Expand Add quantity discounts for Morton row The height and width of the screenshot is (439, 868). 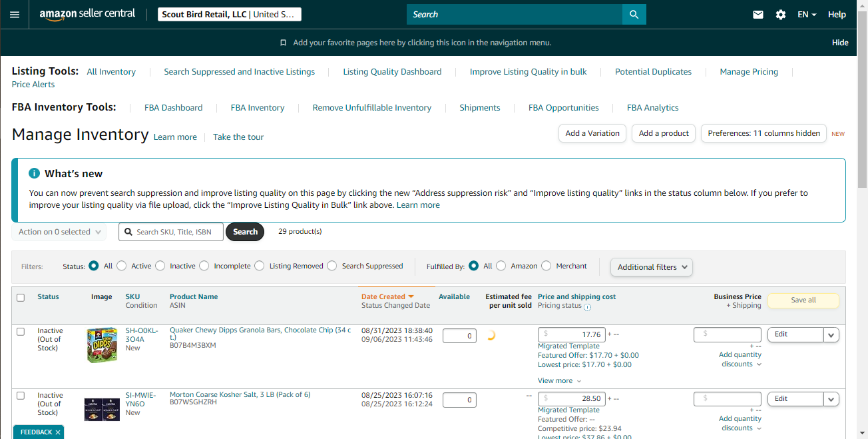(740, 424)
